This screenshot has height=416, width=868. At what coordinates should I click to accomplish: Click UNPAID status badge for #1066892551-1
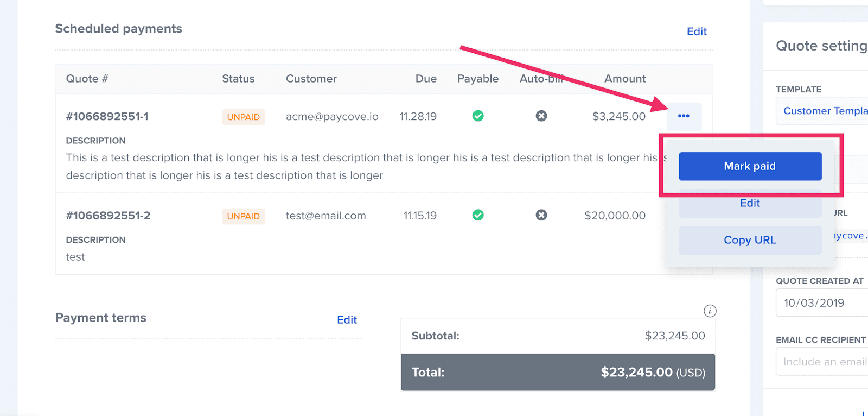tap(243, 117)
